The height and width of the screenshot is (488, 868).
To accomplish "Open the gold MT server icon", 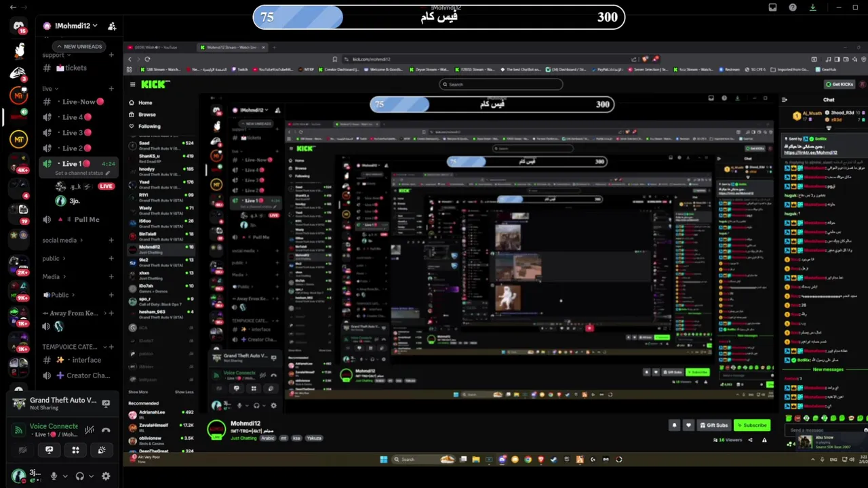I will 18,139.
